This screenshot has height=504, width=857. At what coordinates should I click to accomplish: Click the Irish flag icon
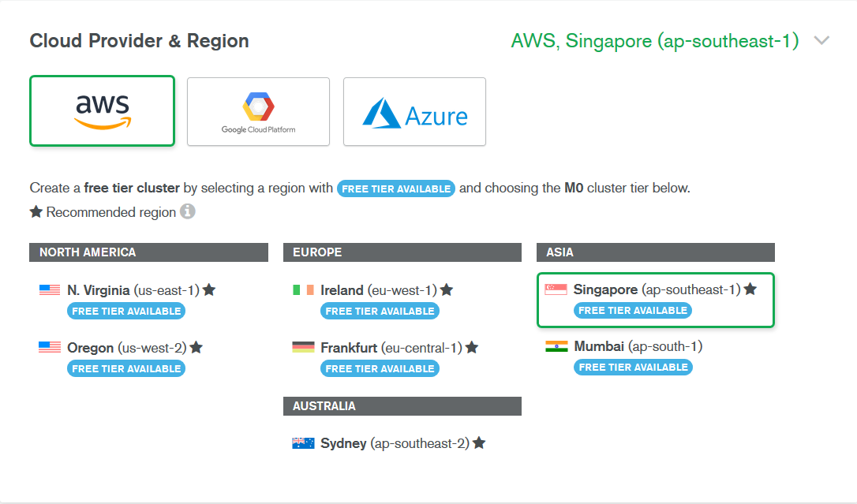pyautogui.click(x=303, y=290)
